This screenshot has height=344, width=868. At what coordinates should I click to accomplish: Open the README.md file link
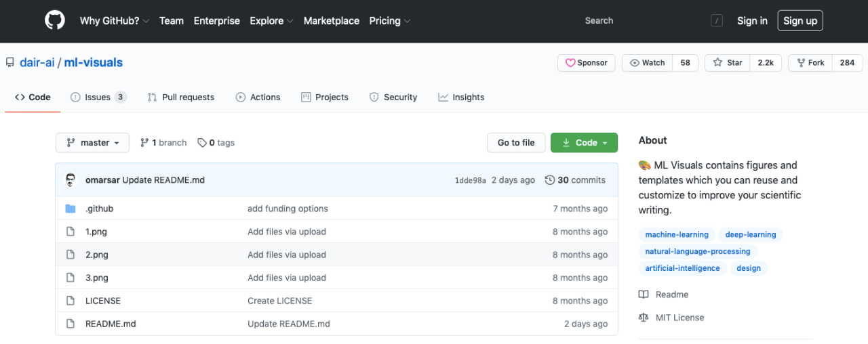(x=111, y=324)
